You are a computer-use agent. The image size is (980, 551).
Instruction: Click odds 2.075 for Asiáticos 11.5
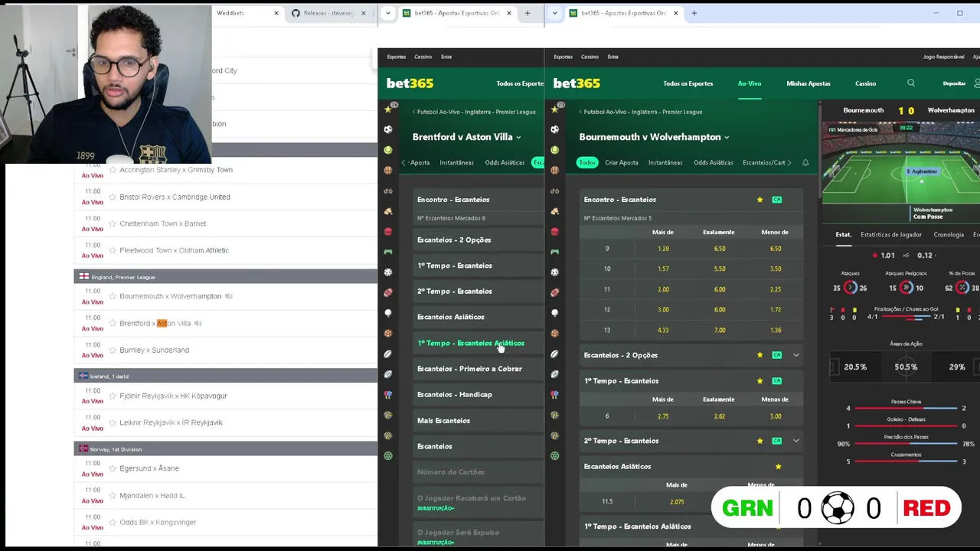click(676, 502)
